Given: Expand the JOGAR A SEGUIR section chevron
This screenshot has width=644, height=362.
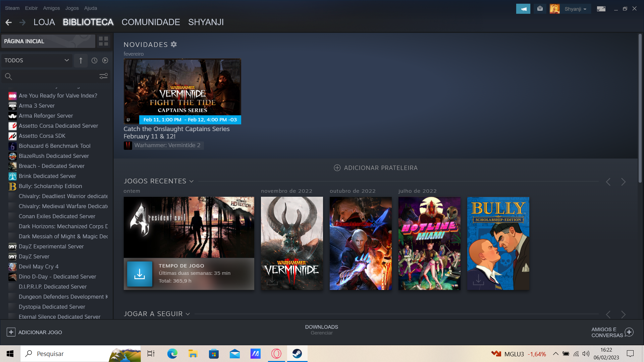Looking at the screenshot, I should [x=188, y=314].
